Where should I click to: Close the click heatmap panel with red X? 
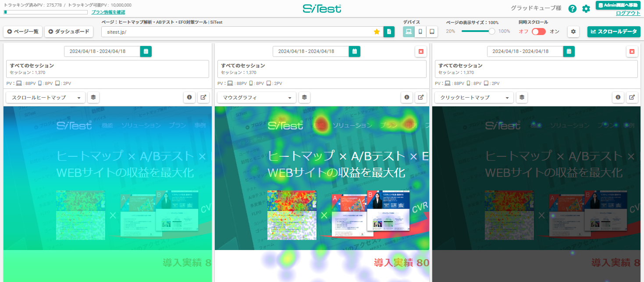pos(632,52)
